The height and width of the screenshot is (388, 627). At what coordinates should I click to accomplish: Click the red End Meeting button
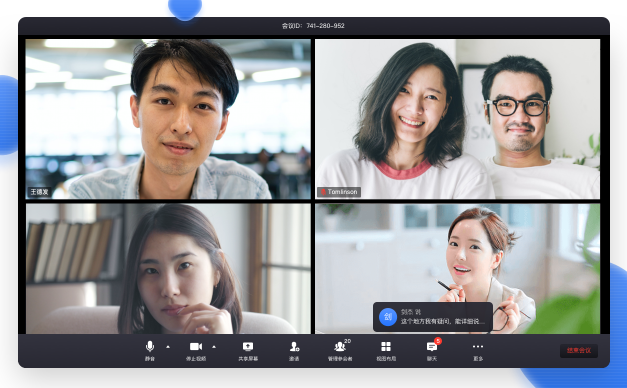pos(579,350)
